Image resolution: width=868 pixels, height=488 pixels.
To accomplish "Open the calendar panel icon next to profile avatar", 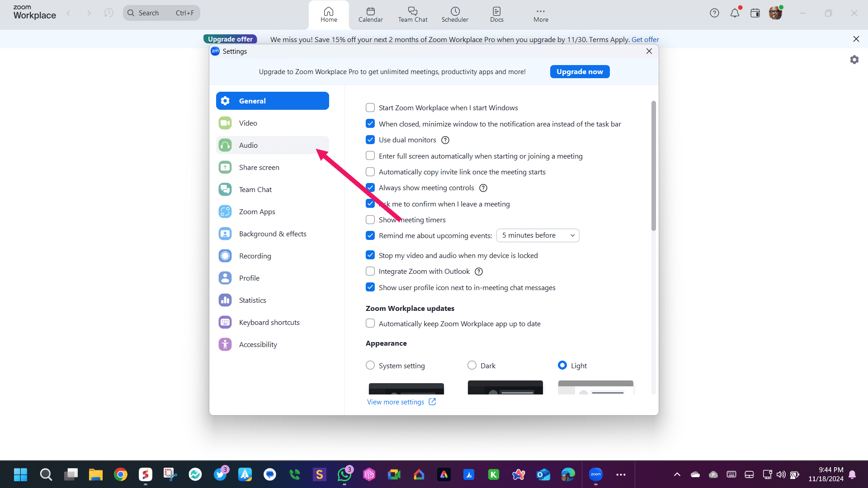I will pyautogui.click(x=755, y=13).
